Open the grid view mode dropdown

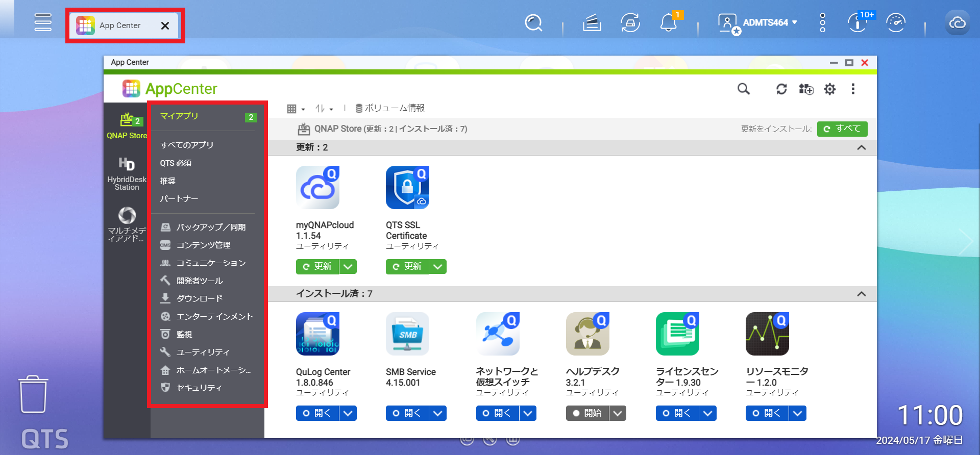(x=296, y=109)
